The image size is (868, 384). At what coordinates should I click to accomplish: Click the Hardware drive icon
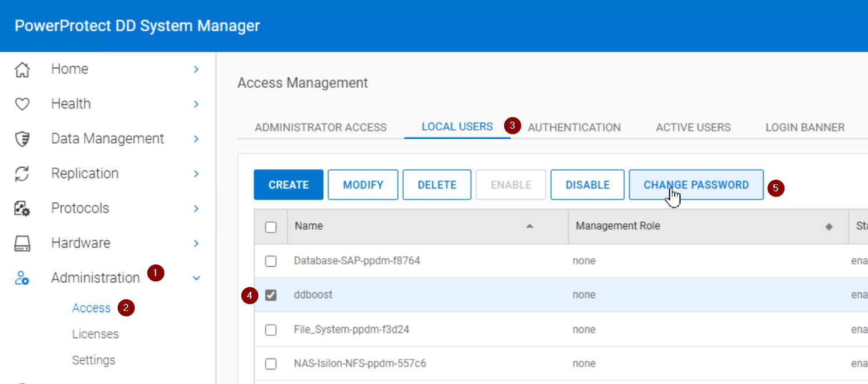[x=22, y=244]
